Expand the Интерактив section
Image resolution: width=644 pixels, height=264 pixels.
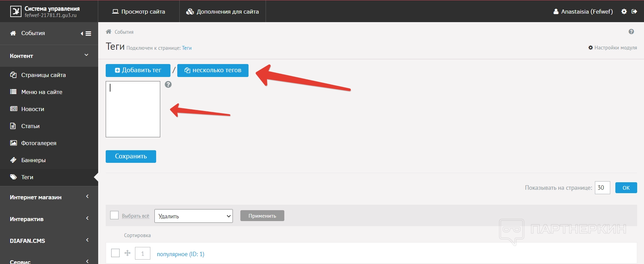coord(87,218)
